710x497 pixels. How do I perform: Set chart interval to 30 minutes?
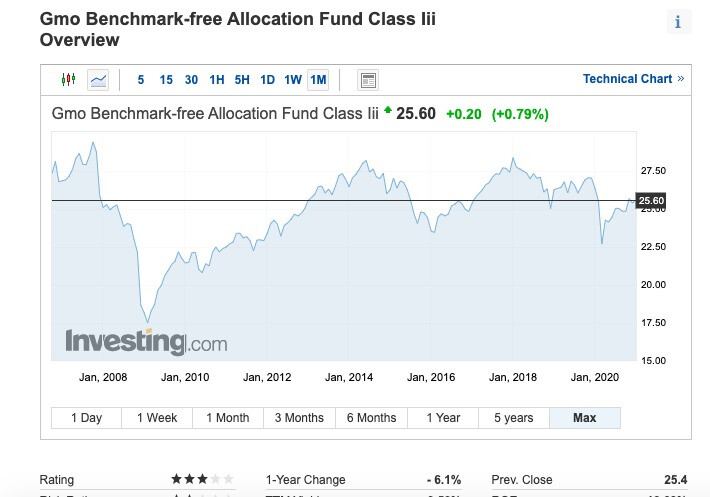point(191,80)
